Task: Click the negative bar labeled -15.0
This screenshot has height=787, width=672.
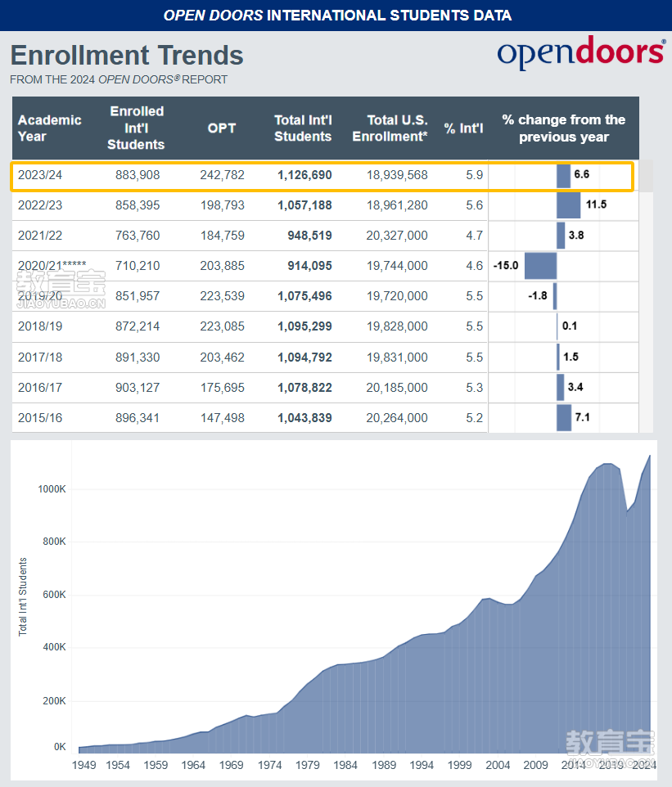Action: point(540,266)
